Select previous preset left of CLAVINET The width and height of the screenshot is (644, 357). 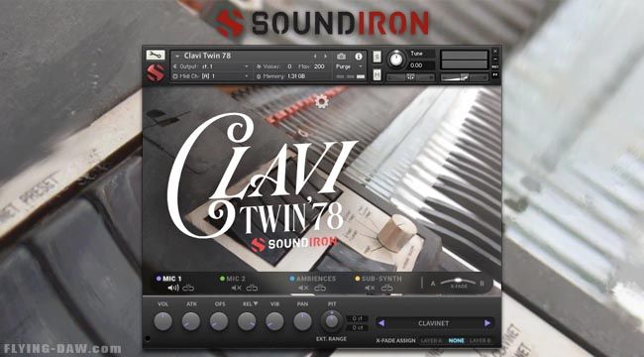coord(381,323)
